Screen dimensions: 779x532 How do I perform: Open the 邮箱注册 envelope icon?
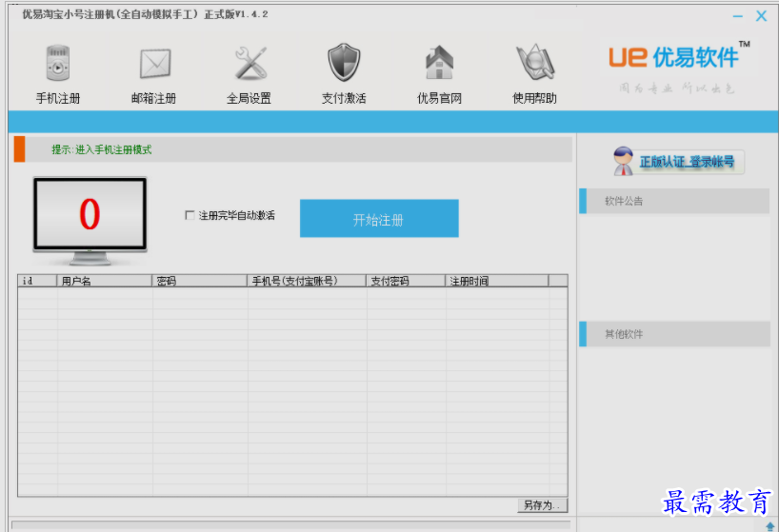point(155,64)
